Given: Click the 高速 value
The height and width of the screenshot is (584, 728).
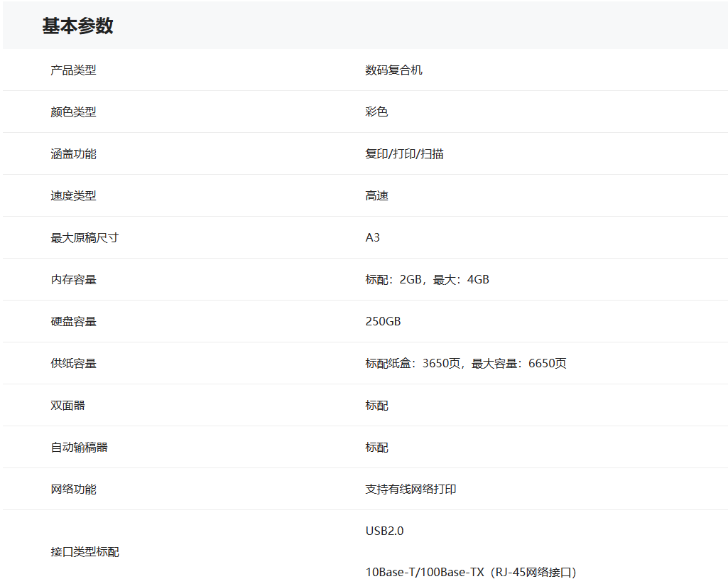Looking at the screenshot, I should click(376, 195).
